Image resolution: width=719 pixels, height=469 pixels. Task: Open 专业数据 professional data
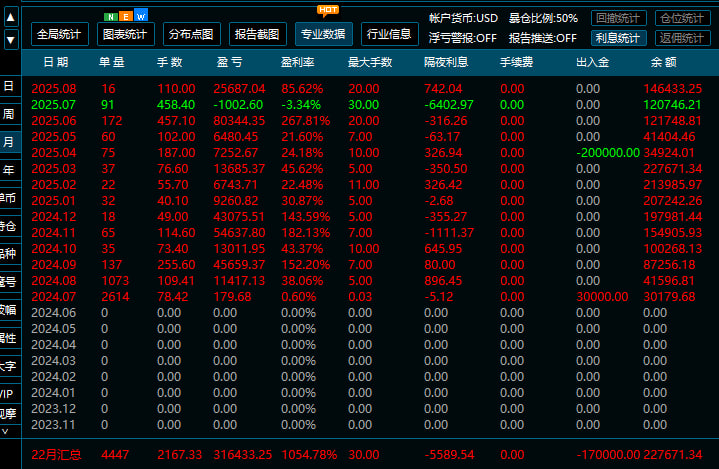coord(324,34)
